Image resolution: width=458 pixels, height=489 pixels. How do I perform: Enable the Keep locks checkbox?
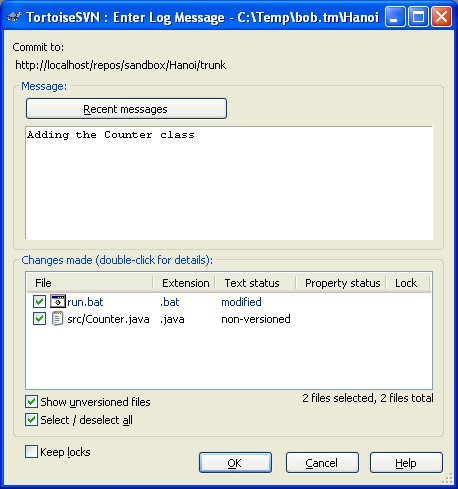click(31, 452)
